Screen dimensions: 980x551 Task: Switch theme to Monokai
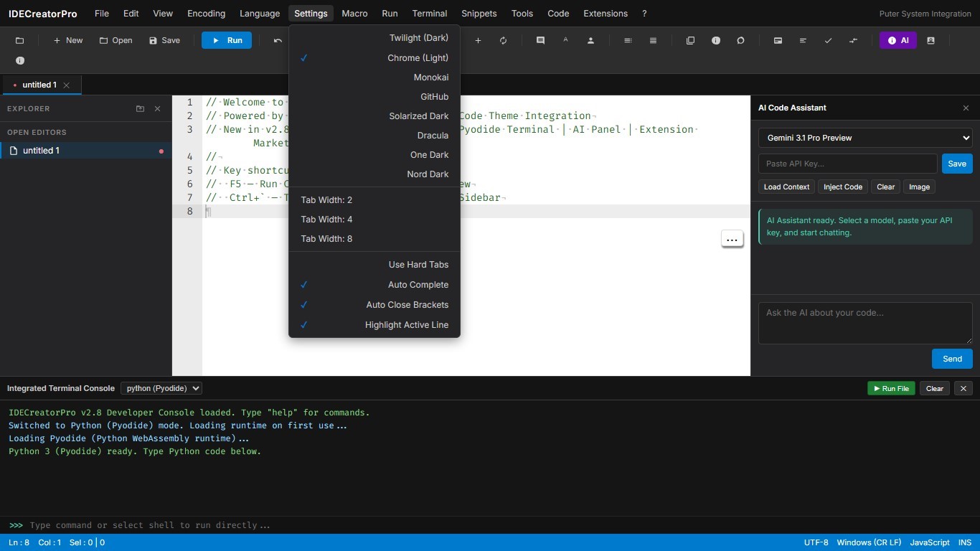374,77
